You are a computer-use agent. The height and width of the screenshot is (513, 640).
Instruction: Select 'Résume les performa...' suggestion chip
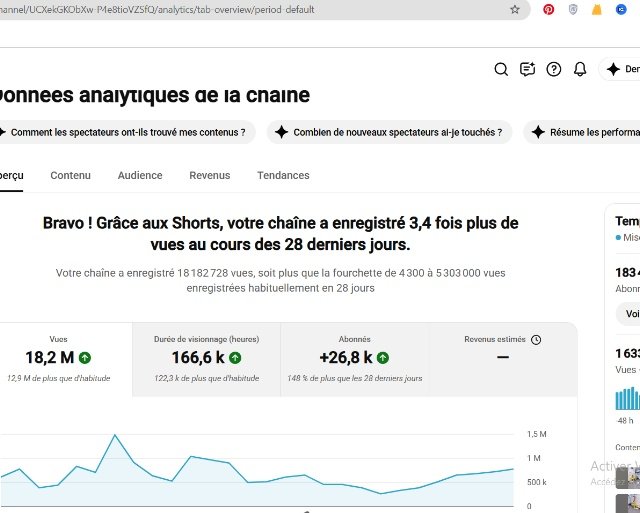(x=582, y=132)
